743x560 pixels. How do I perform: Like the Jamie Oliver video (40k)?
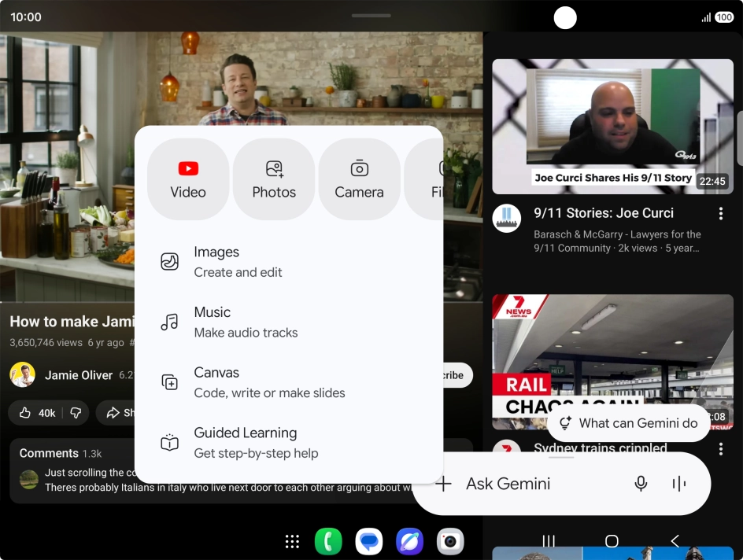38,413
